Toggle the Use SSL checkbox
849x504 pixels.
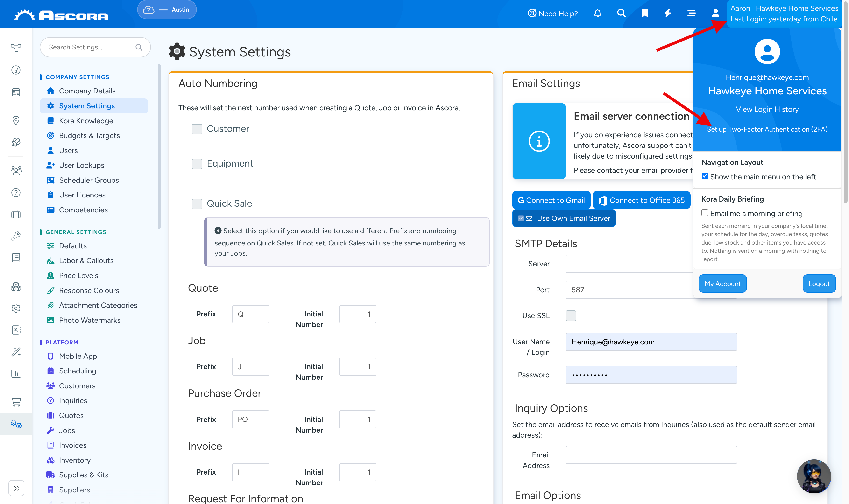coord(571,315)
